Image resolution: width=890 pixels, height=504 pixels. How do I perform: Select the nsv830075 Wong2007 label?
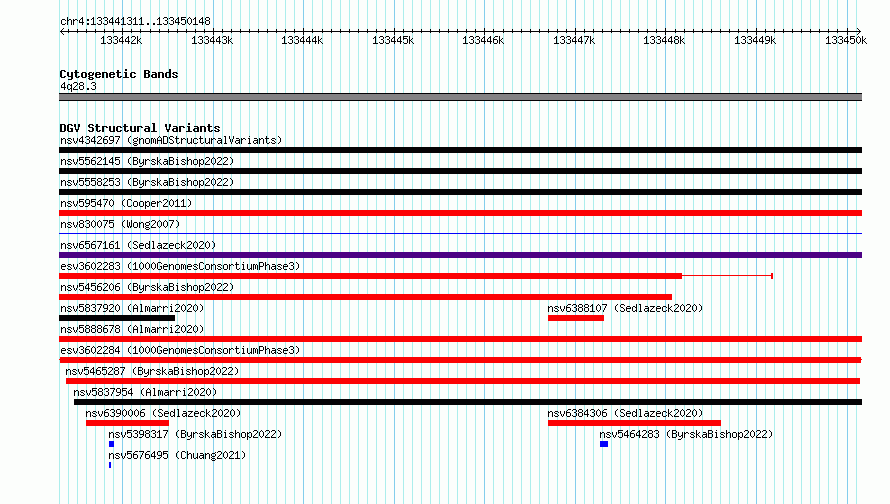(x=120, y=224)
